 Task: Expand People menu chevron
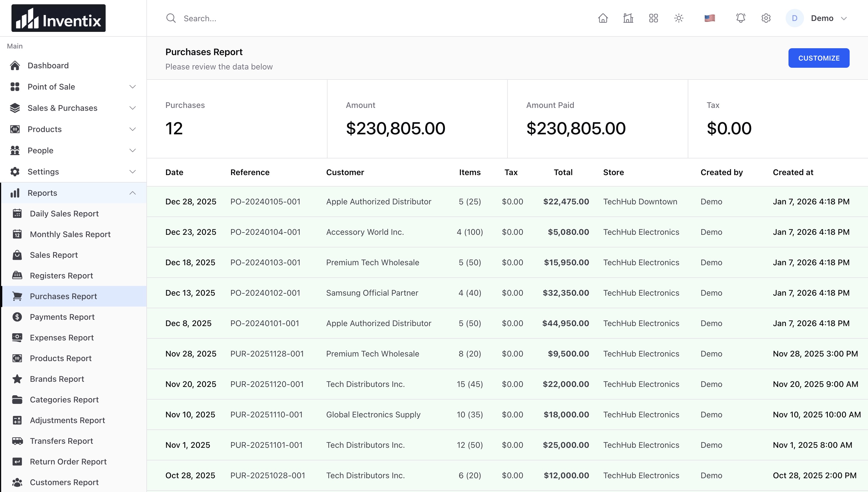coord(132,150)
